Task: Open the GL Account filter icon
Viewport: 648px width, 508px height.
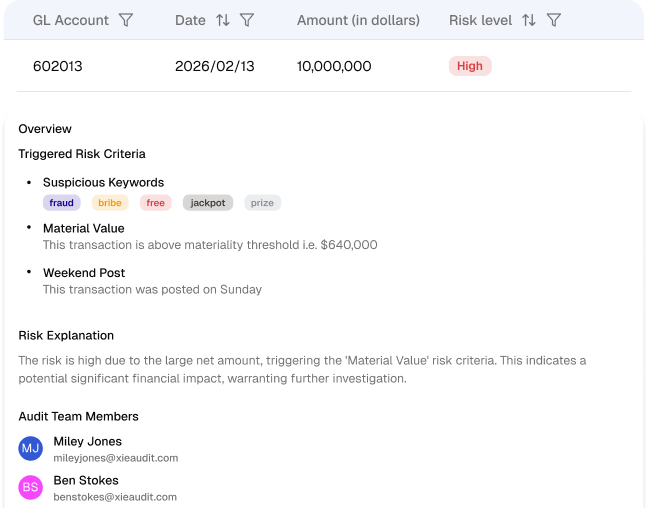Action: 126,20
